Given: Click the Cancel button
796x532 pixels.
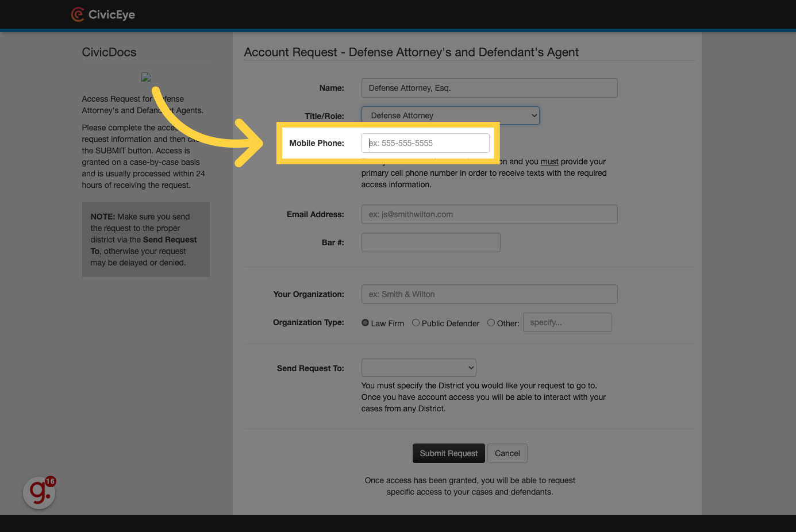Looking at the screenshot, I should (507, 453).
